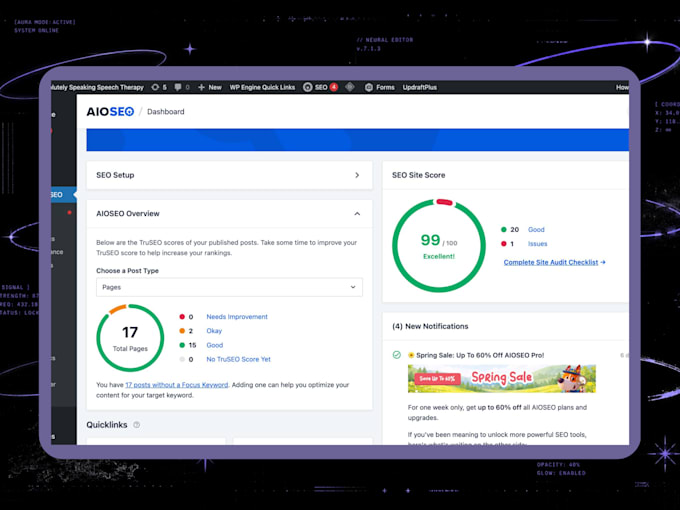Open WP Engine Quick Links menu
The height and width of the screenshot is (510, 680).
(x=262, y=87)
